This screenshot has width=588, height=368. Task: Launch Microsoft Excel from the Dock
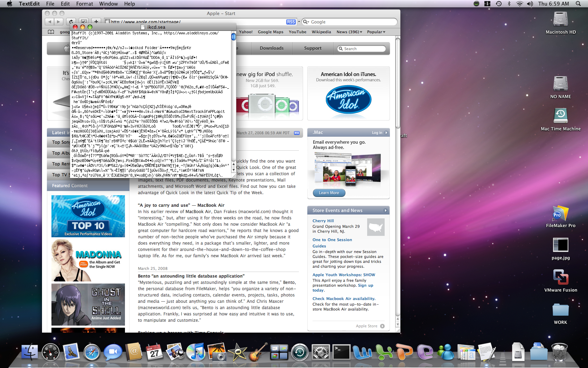click(384, 352)
